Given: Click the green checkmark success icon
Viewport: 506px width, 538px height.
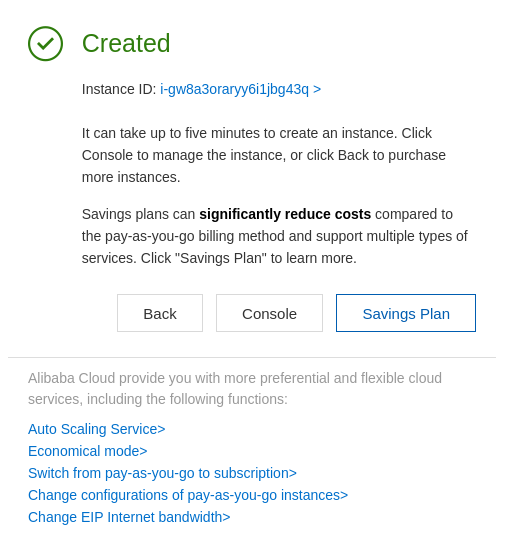Looking at the screenshot, I should [45, 44].
